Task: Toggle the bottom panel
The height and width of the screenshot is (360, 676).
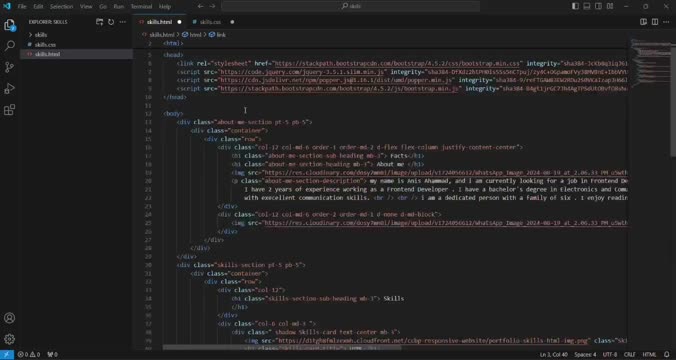Action: [x=587, y=6]
